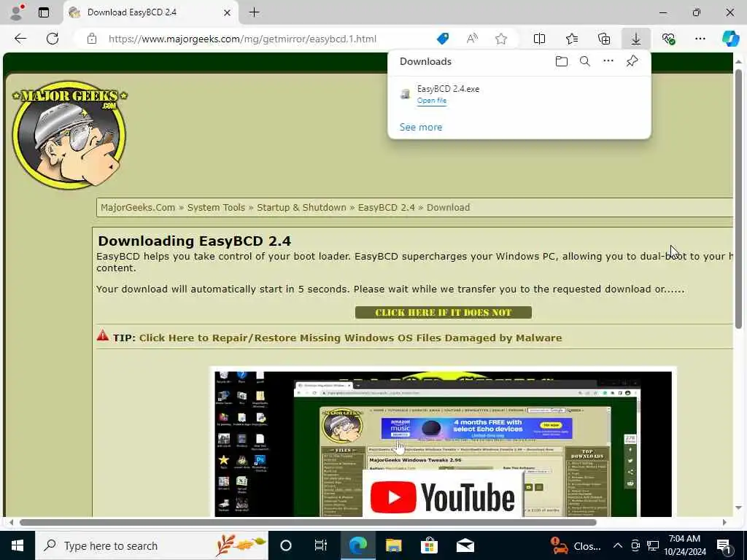
Task: Click scroll down arrow on vertical scrollbar
Action: click(x=738, y=507)
